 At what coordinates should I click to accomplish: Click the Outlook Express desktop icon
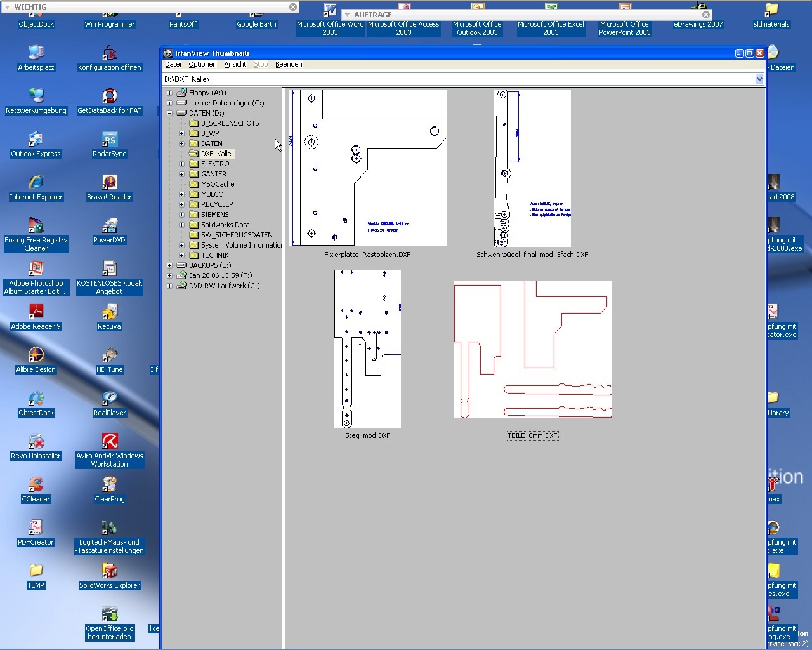click(x=36, y=140)
